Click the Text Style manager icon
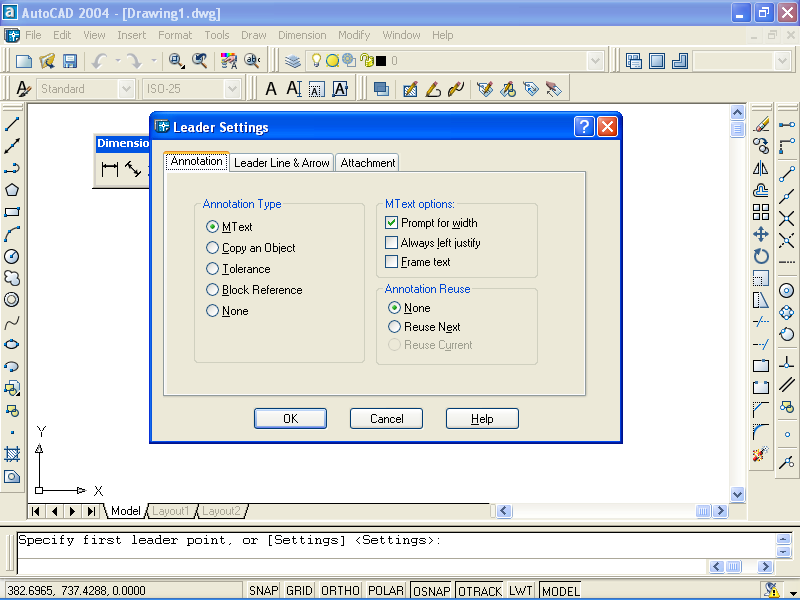Viewport: 800px width, 600px height. point(22,89)
